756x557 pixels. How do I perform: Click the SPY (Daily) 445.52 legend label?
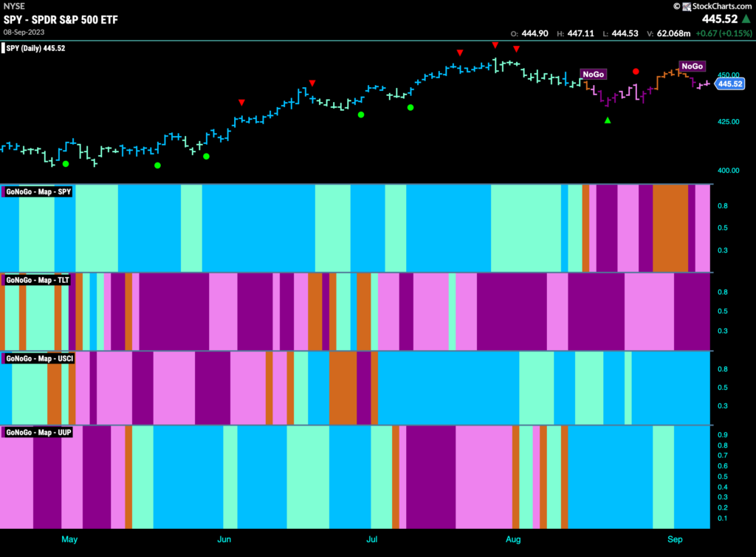coord(35,48)
